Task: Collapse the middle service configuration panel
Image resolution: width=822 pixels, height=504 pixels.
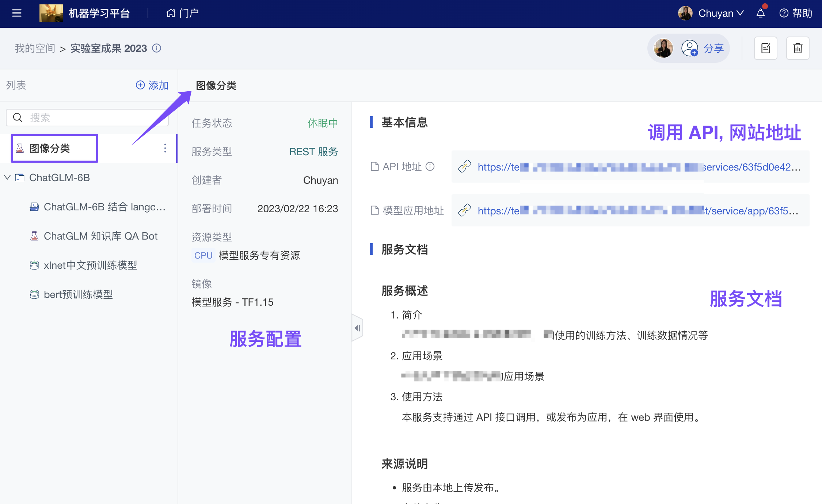Action: point(357,328)
